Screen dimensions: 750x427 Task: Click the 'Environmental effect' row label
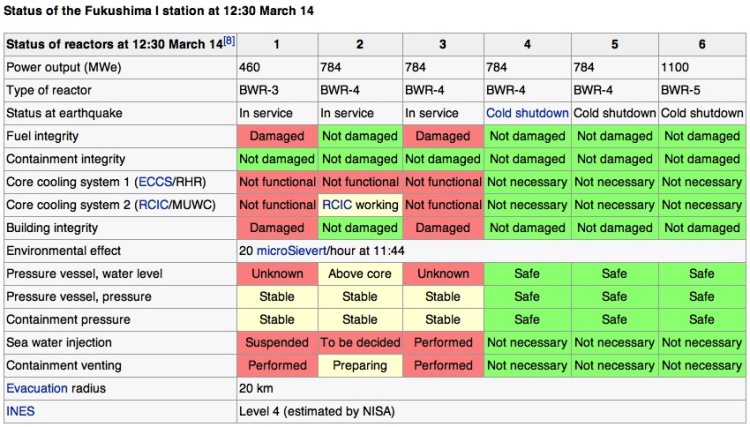tap(63, 251)
